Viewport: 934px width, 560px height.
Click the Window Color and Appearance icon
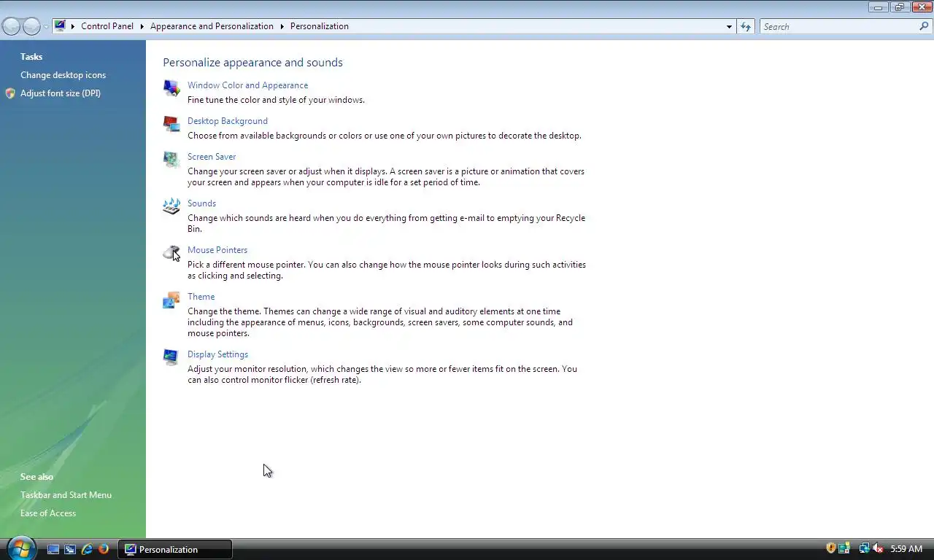coord(171,88)
